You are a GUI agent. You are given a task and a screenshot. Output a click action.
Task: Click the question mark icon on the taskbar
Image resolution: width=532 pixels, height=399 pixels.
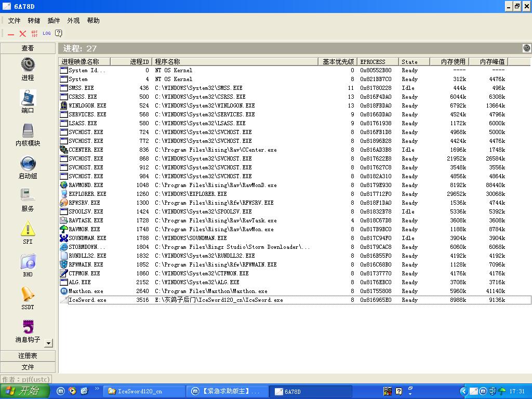pyautogui.click(x=399, y=391)
